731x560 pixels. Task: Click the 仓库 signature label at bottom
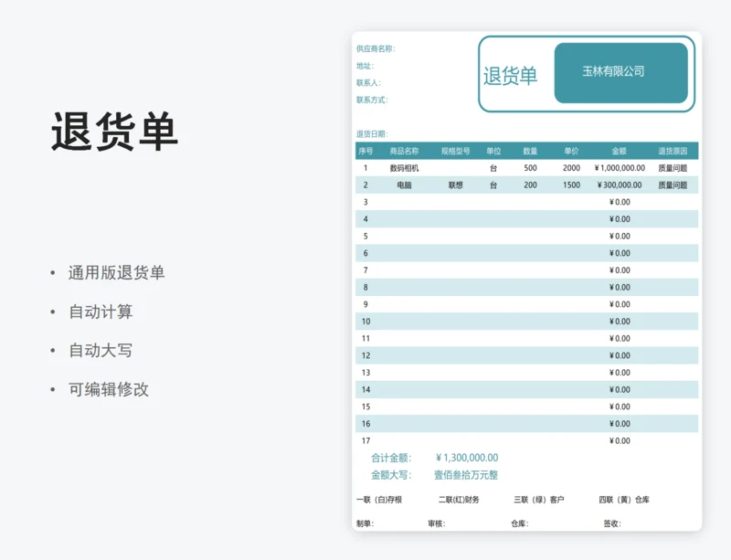point(520,523)
